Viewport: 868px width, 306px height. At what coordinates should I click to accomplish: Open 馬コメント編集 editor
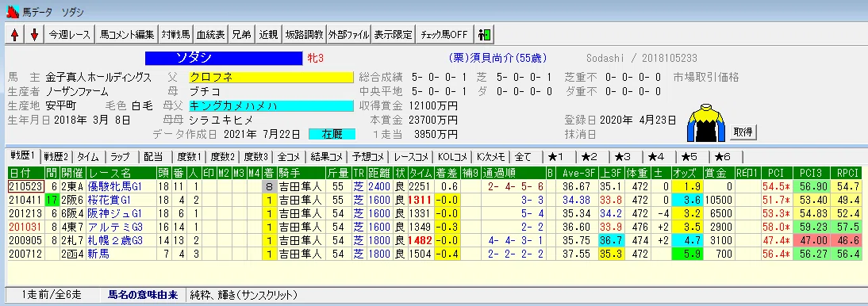coord(127,35)
